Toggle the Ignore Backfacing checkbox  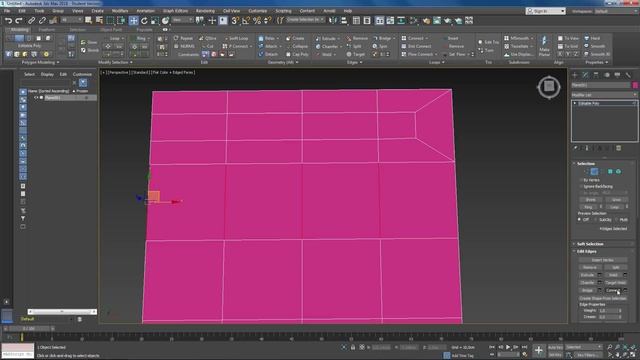(x=581, y=187)
